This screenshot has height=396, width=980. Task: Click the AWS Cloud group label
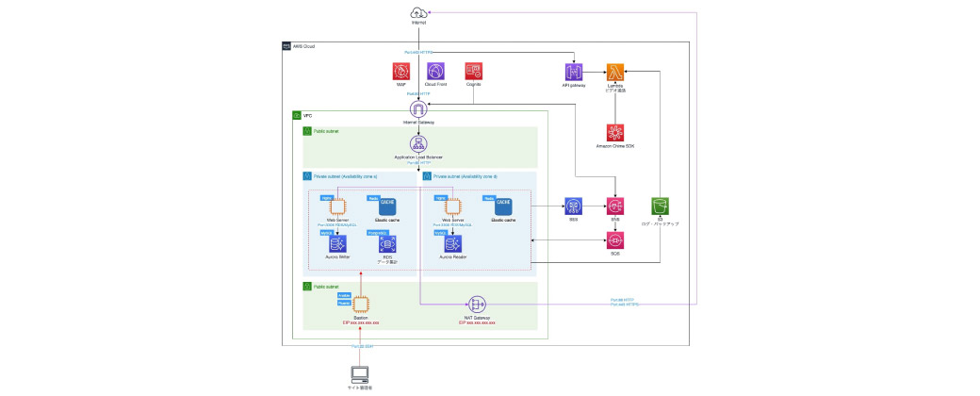coord(303,45)
